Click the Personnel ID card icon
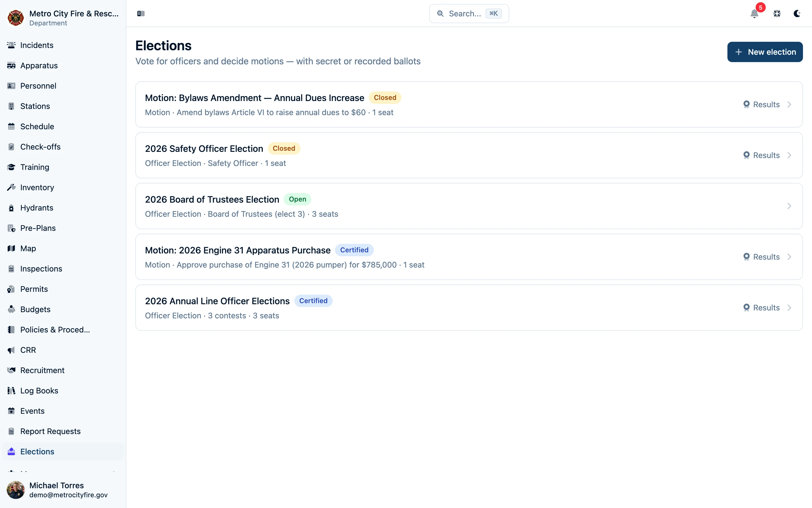 [11, 86]
